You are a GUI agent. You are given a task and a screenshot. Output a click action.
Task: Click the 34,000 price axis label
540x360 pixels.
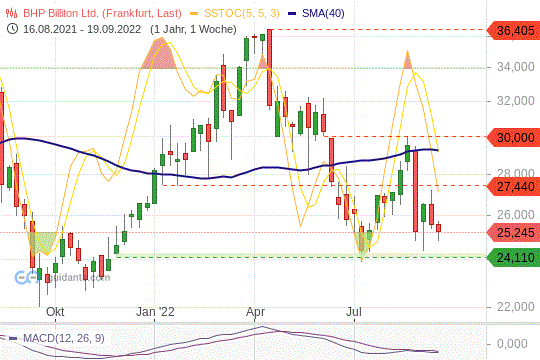[x=515, y=66]
